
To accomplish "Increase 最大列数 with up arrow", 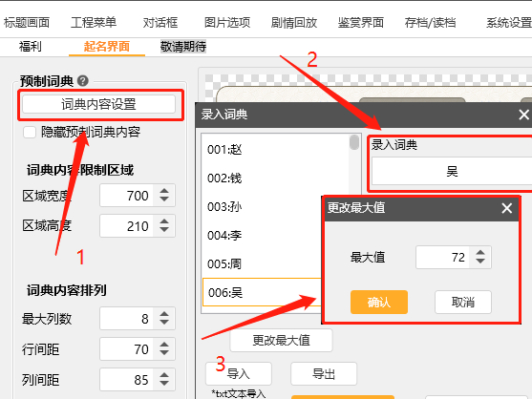I will 164,314.
